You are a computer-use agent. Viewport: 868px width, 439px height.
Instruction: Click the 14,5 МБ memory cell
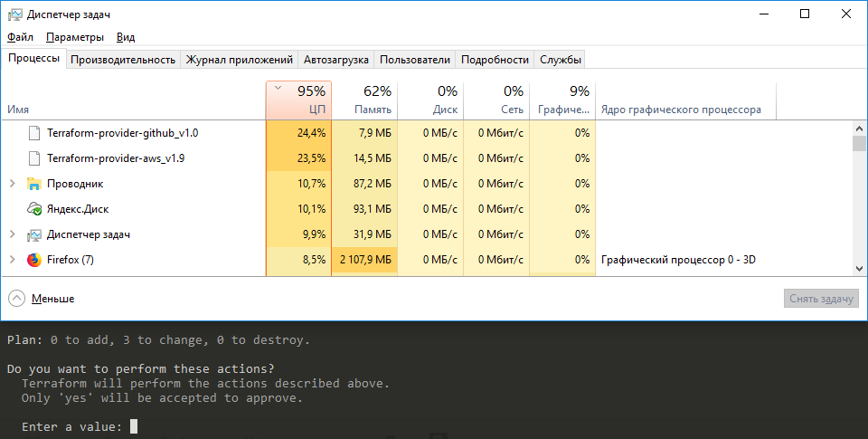click(364, 158)
